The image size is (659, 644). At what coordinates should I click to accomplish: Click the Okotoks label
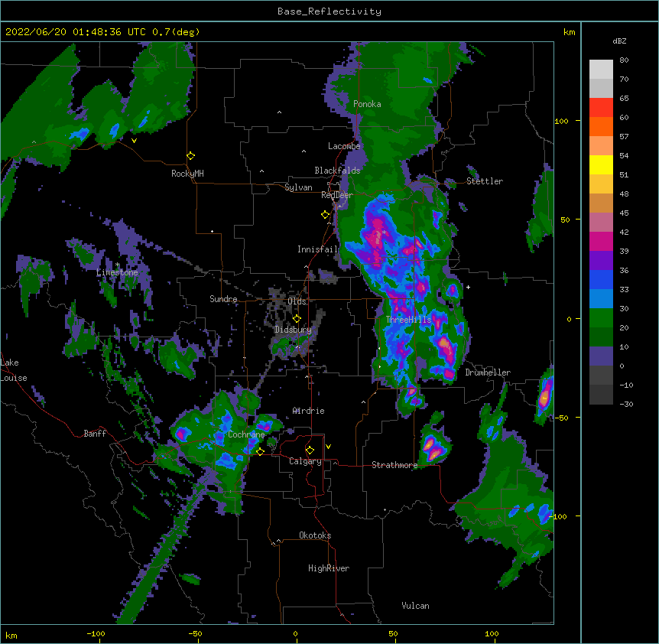[x=315, y=535]
